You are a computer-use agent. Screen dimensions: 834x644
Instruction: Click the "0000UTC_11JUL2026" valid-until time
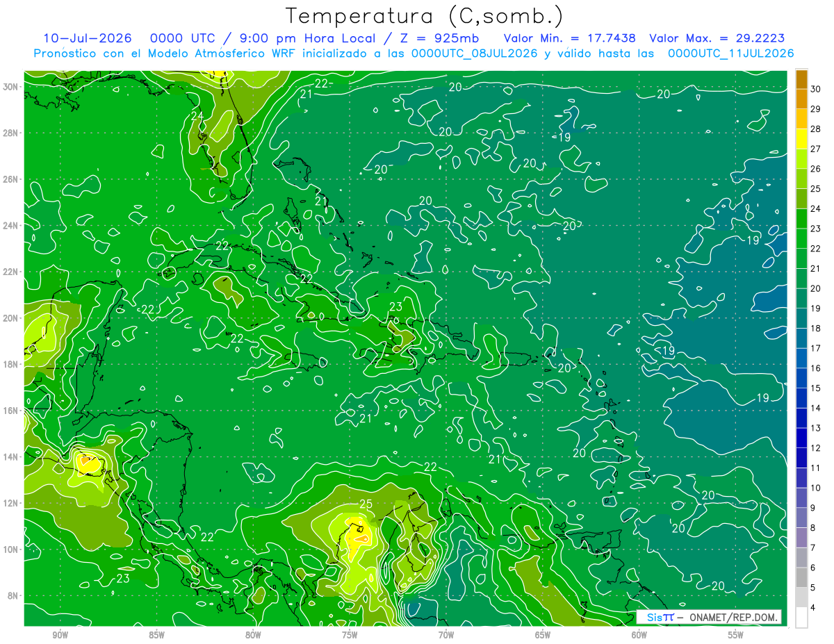(x=730, y=53)
